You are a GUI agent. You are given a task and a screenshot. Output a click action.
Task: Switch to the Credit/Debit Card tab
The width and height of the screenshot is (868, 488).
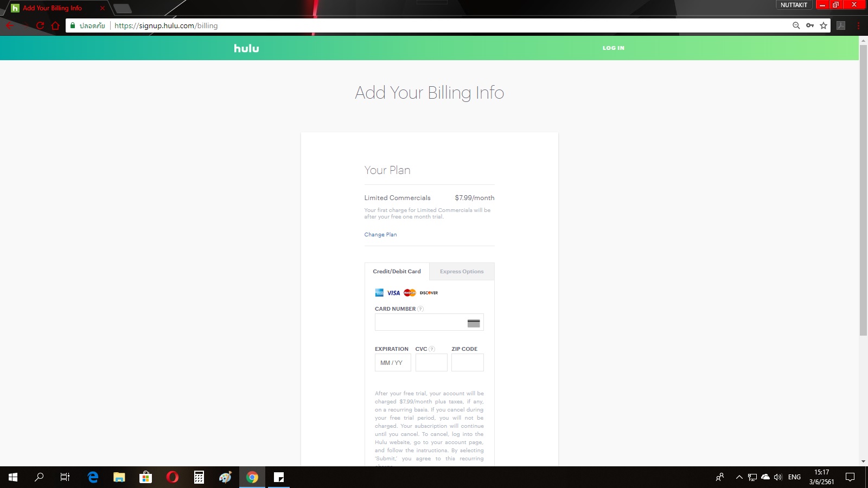click(397, 272)
